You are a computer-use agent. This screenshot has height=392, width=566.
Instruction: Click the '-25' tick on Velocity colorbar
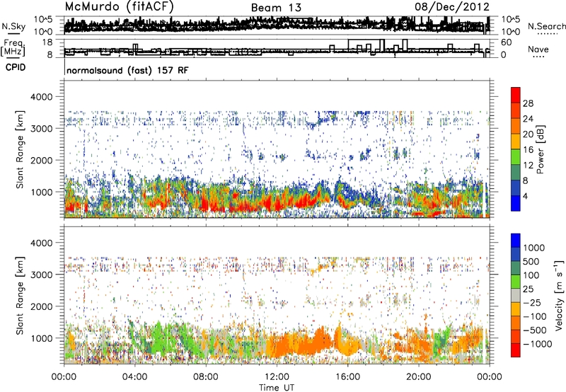pyautogui.click(x=532, y=303)
